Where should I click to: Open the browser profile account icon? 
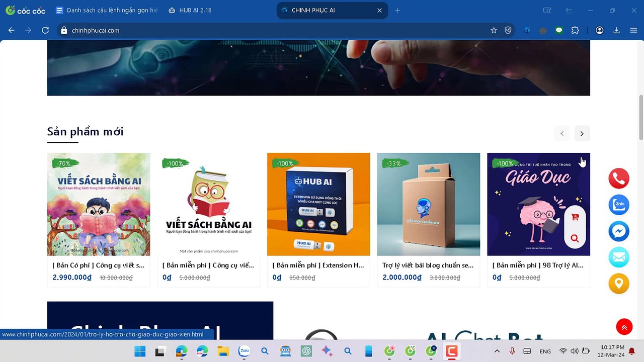coord(599,30)
